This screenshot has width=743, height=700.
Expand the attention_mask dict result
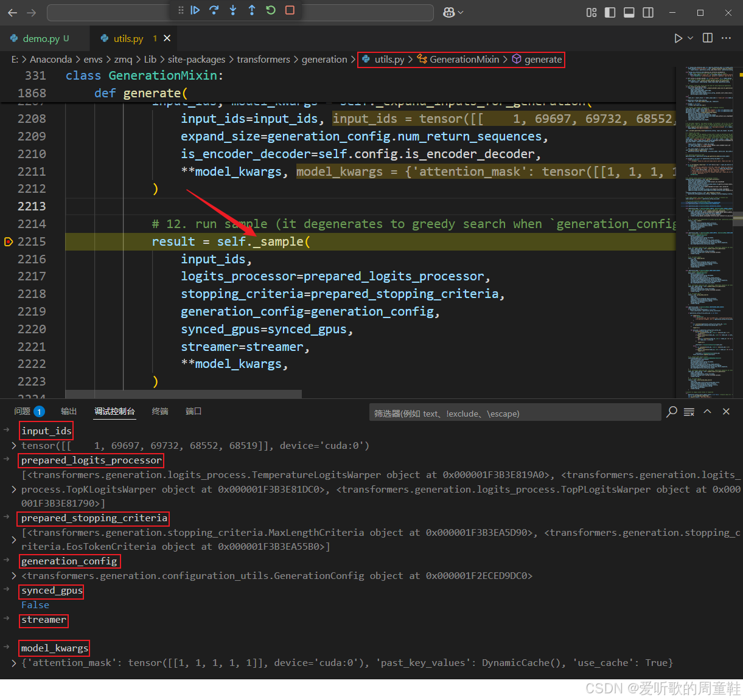coord(13,663)
